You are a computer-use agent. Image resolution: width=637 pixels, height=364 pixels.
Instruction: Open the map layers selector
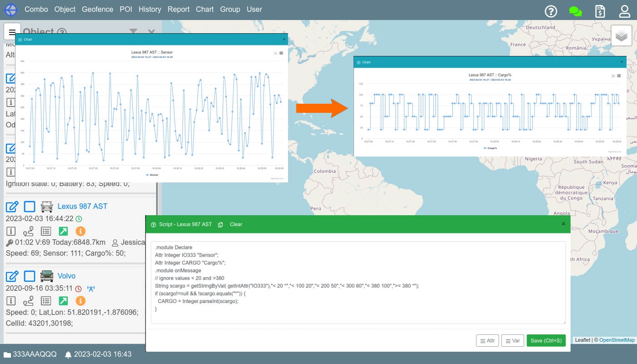[621, 35]
